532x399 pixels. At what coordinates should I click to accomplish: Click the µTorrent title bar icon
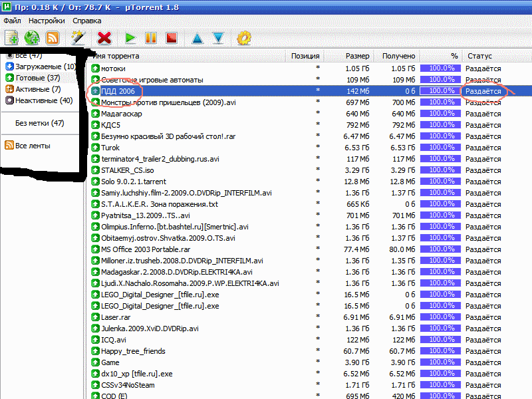7,7
